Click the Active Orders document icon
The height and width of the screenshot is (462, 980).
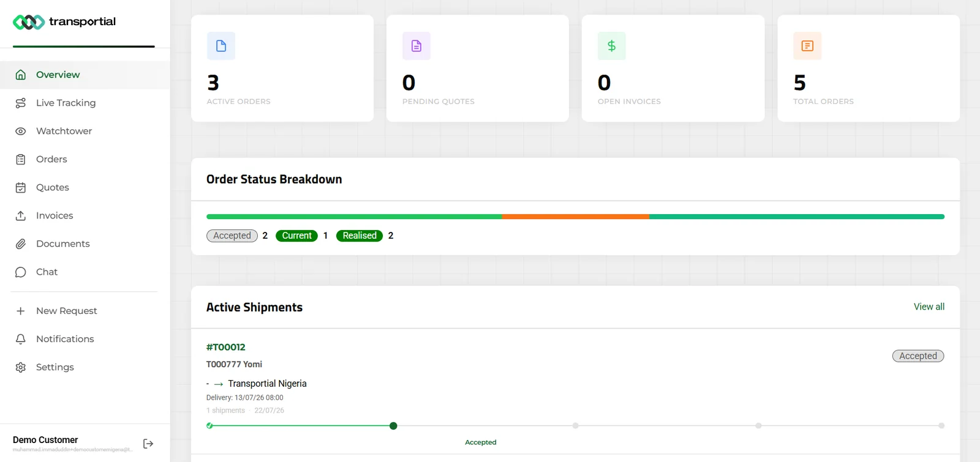click(221, 46)
